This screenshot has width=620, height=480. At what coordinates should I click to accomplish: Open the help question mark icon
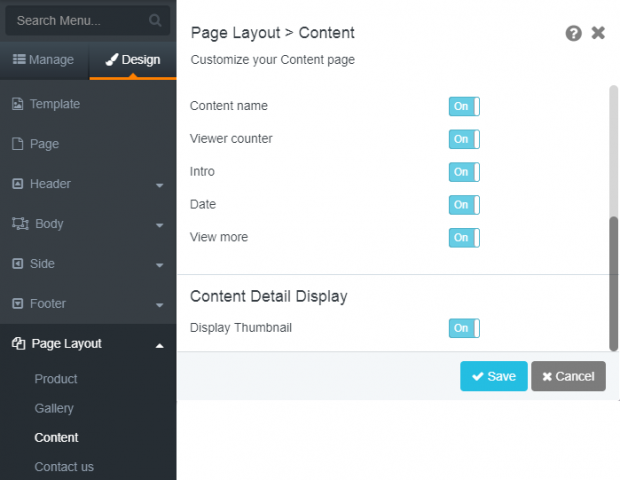pyautogui.click(x=573, y=33)
